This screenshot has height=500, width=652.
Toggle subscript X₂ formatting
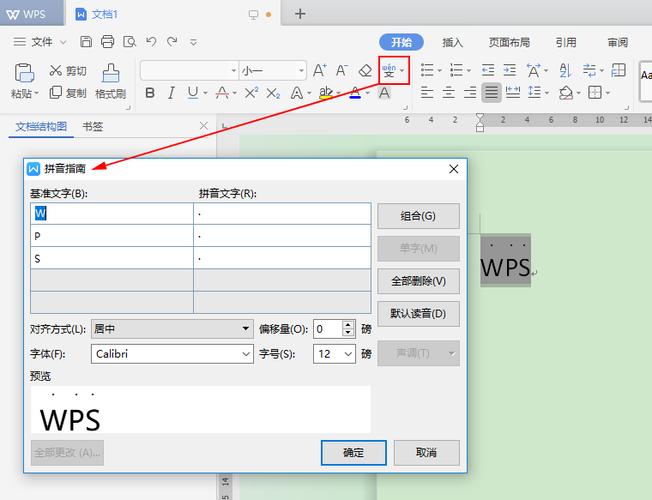pyautogui.click(x=273, y=93)
